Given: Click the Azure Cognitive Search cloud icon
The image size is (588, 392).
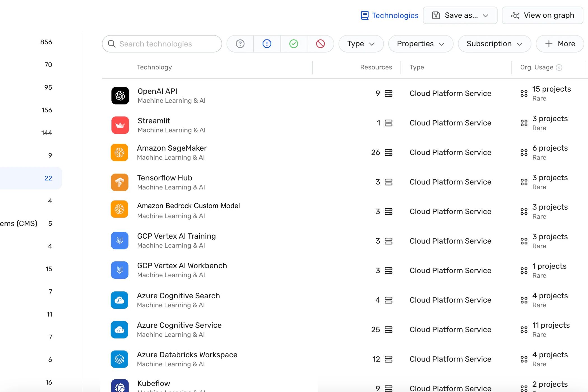Looking at the screenshot, I should click(120, 300).
